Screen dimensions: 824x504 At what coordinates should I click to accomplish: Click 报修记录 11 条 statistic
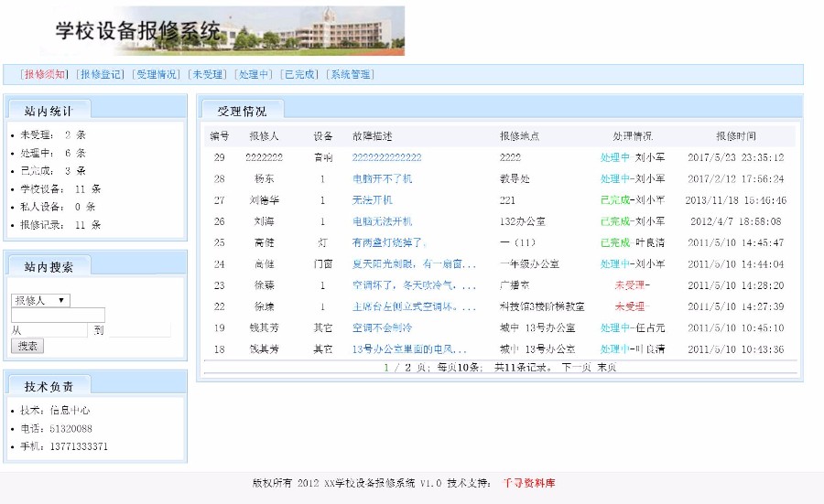point(60,225)
